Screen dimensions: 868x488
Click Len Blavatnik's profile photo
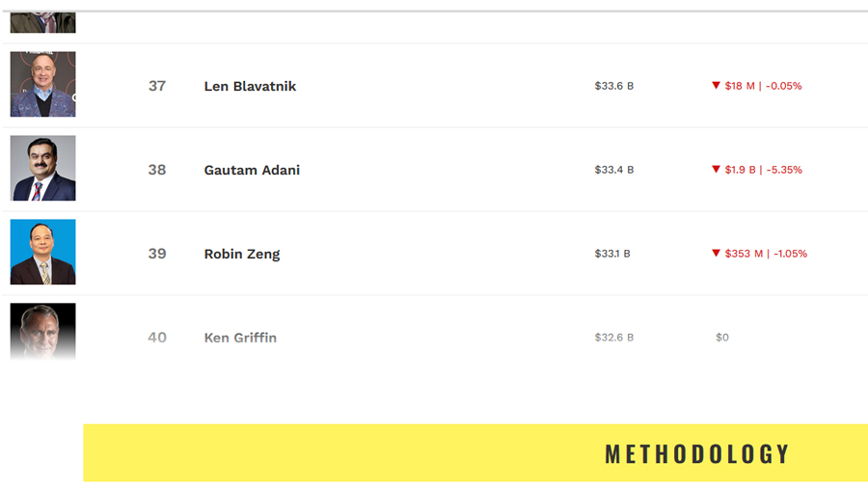tap(42, 84)
